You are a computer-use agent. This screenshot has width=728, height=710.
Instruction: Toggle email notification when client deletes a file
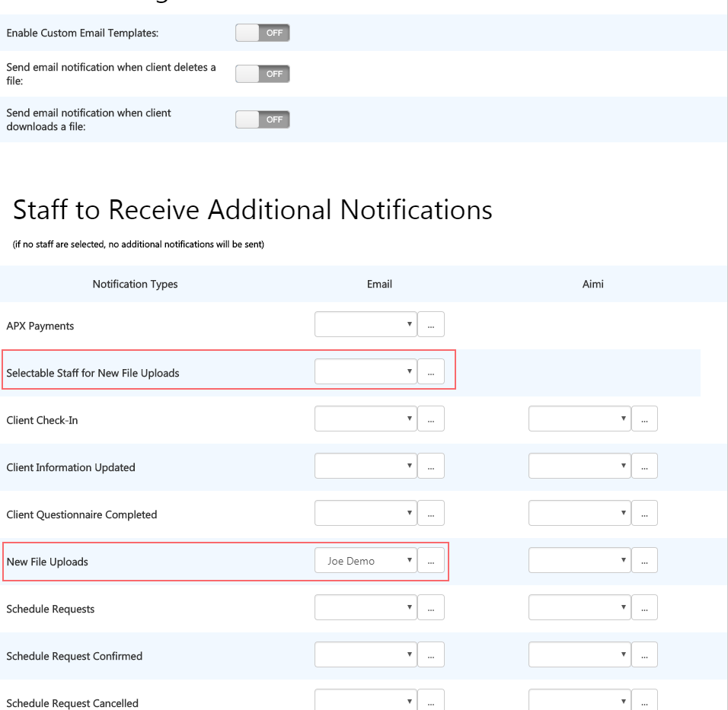coord(262,74)
